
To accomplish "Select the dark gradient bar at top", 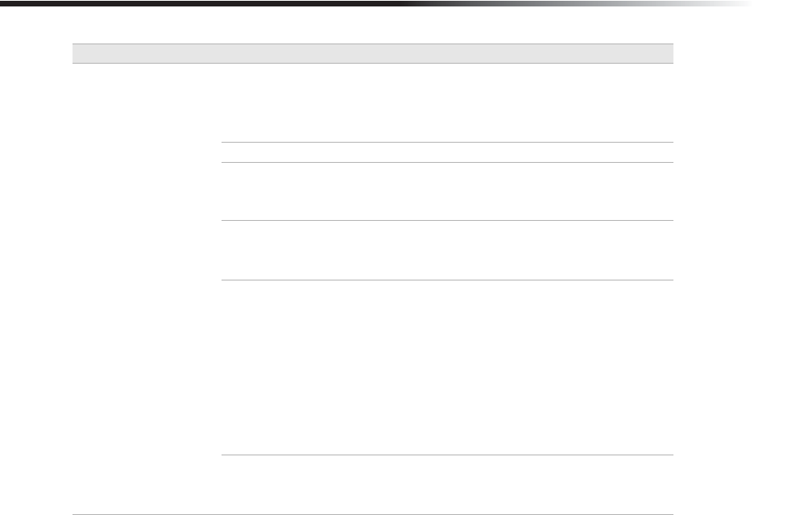I will (x=378, y=3).
